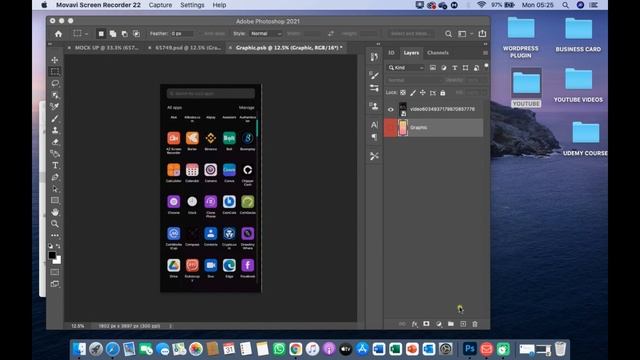Select the Rectangle shape tool
640x360 pixels.
[x=55, y=200]
